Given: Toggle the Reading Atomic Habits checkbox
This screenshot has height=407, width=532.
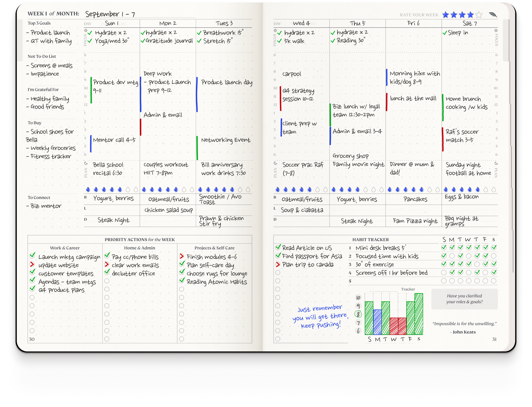Looking at the screenshot, I should 182,280.
